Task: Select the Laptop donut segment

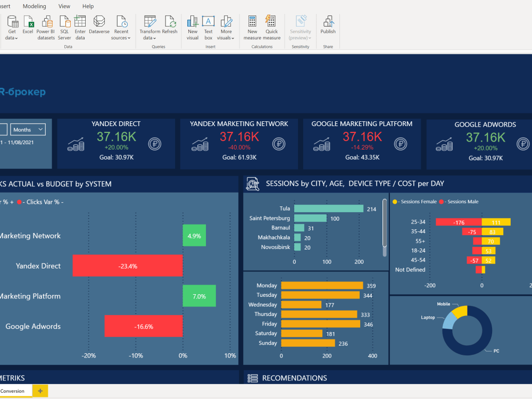Action: (x=449, y=321)
